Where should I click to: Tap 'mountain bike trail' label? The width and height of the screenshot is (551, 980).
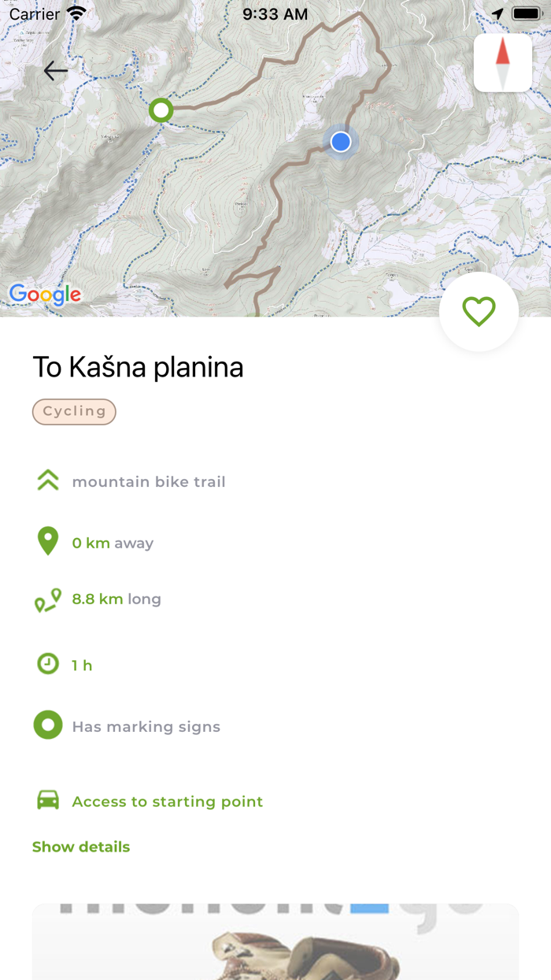pyautogui.click(x=148, y=481)
